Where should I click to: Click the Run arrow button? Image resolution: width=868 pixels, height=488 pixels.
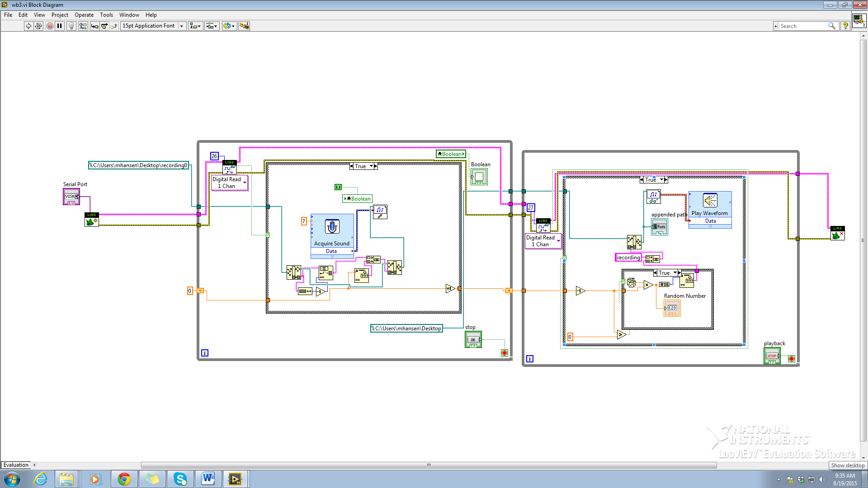pos(28,26)
